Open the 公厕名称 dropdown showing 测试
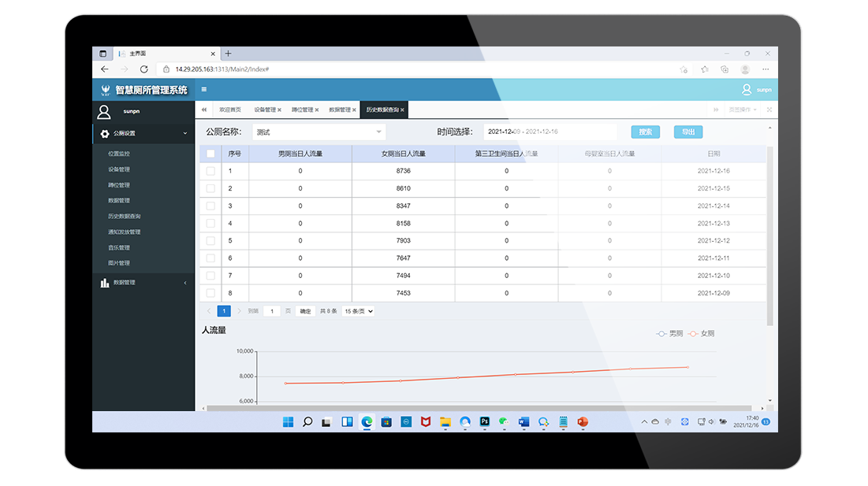Screen dimensions: 868x486 tap(319, 132)
